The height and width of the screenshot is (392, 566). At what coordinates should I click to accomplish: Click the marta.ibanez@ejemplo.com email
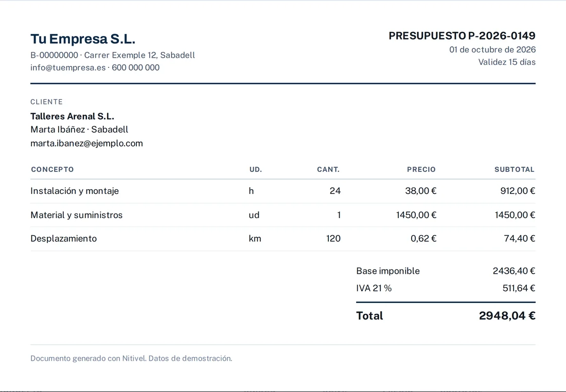point(86,144)
